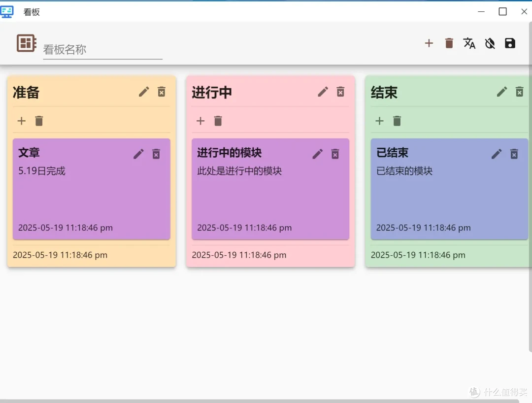Delete the 进行中的模块 card
The width and height of the screenshot is (532, 403).
[x=335, y=154]
